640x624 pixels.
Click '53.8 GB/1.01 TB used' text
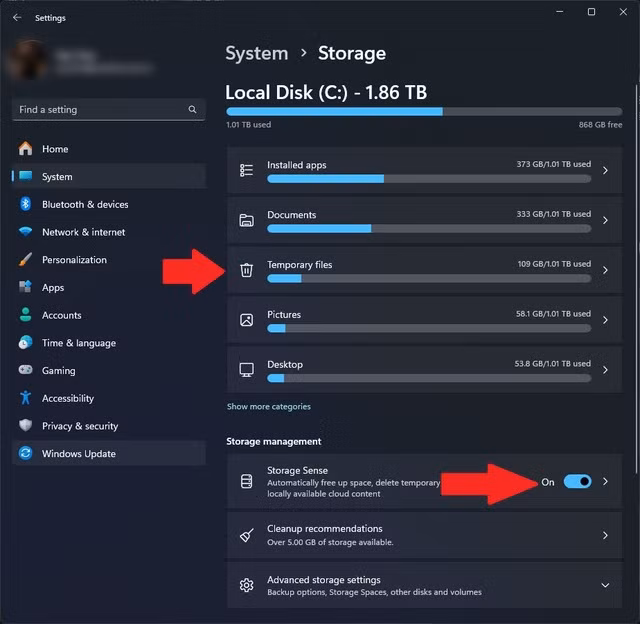tap(552, 364)
